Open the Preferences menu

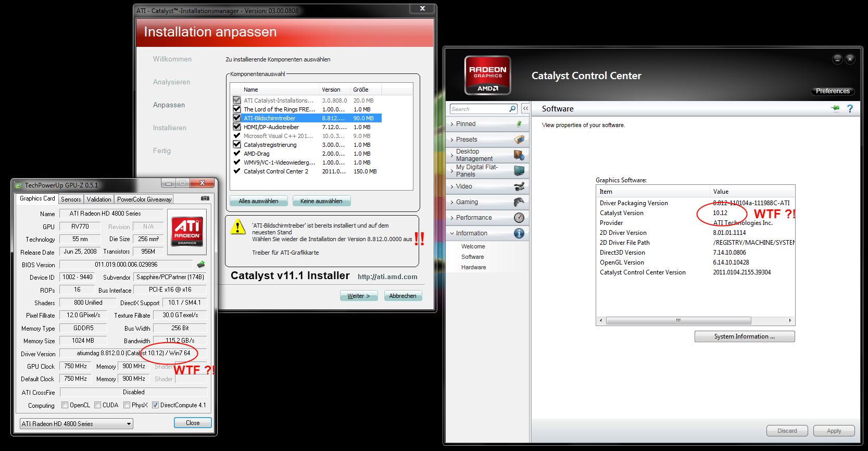(833, 91)
